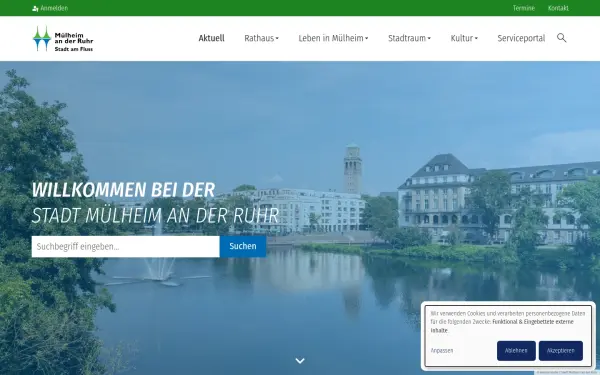Accept cookies with Akzeptieren button
The image size is (600, 375).
click(561, 351)
